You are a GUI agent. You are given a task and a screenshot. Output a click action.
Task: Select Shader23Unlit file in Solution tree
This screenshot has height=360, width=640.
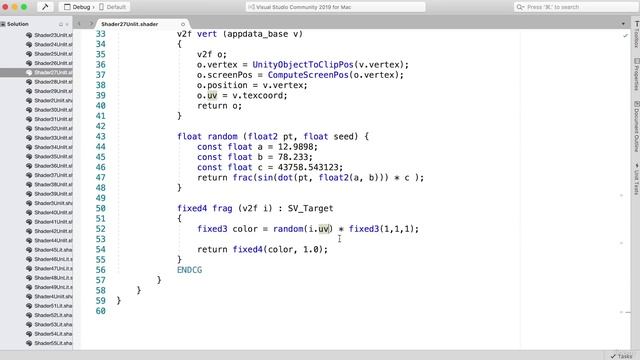coord(49,35)
